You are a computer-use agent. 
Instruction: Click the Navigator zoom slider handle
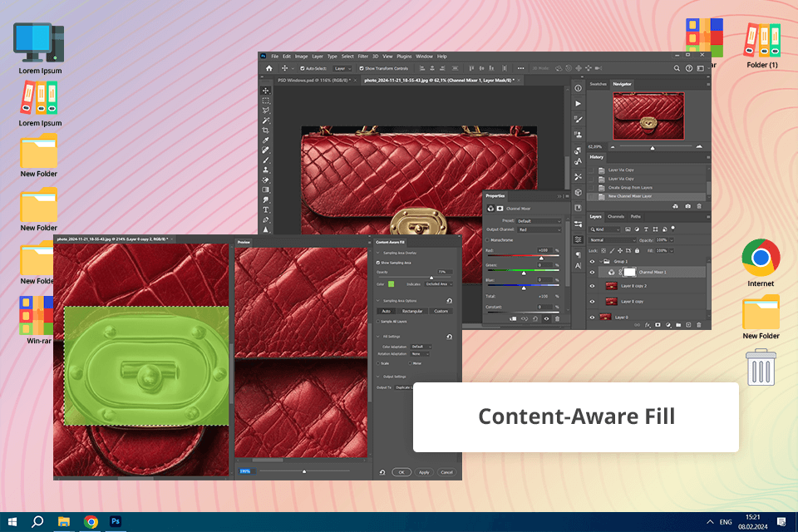[x=653, y=148]
